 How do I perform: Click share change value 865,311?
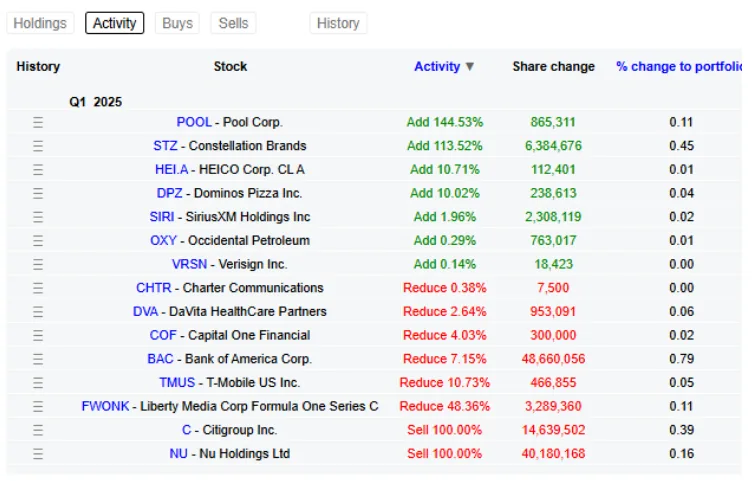553,122
